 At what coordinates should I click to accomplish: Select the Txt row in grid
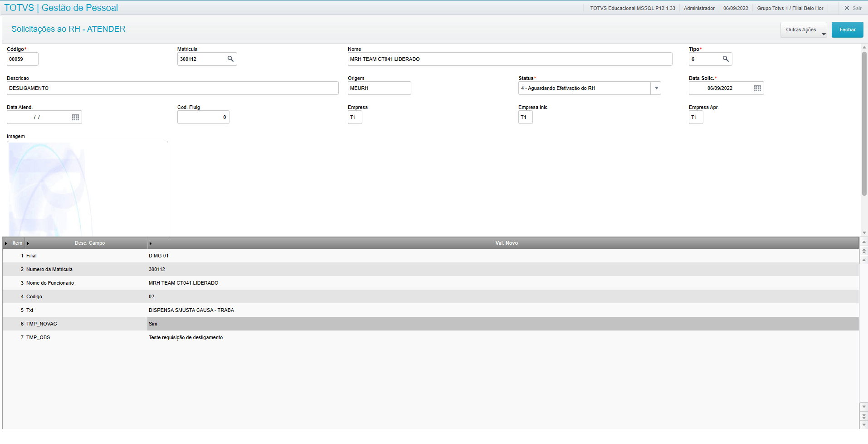tap(430, 310)
